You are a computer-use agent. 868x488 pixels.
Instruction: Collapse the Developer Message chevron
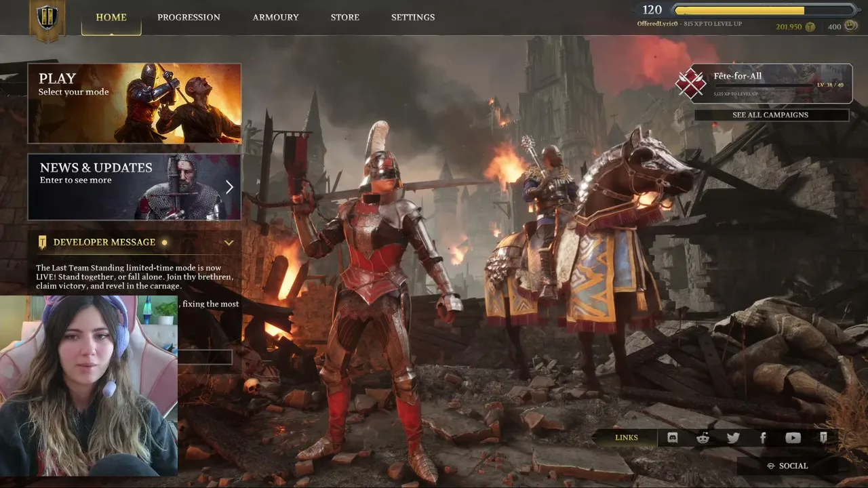click(x=229, y=242)
